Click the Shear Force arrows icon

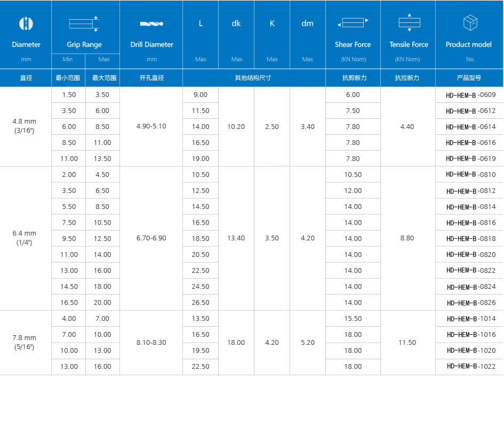353,23
